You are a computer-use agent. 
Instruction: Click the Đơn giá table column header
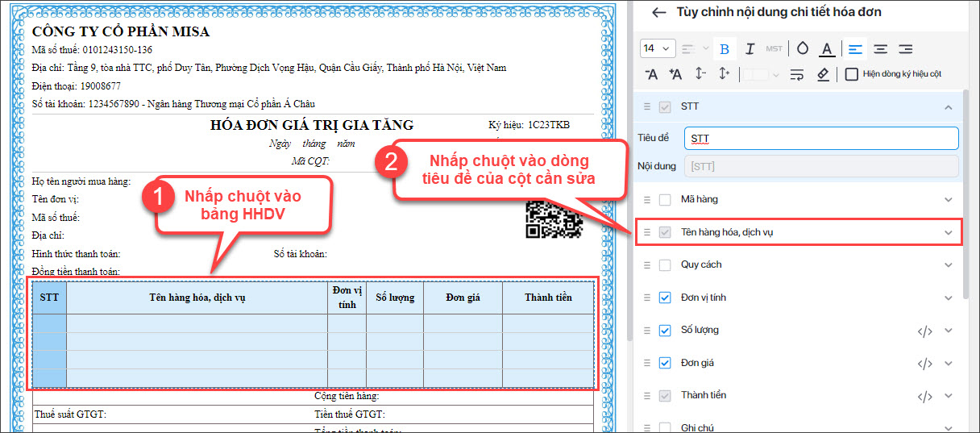(x=463, y=298)
